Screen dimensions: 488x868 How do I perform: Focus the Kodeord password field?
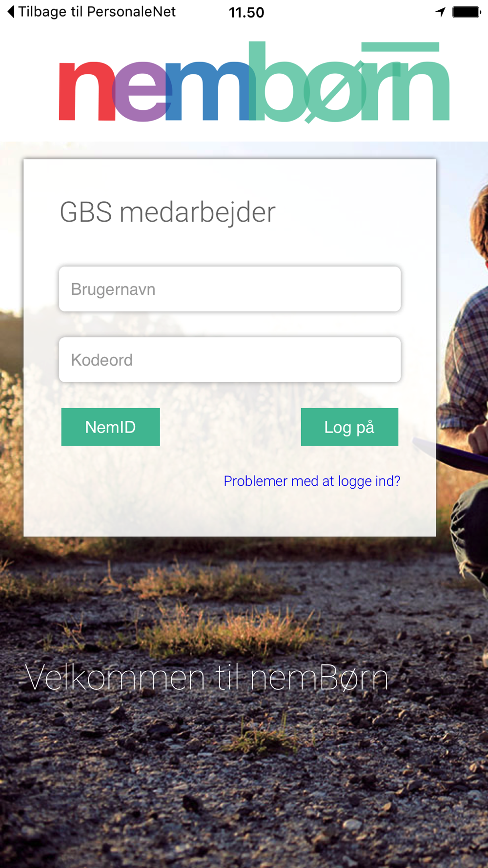pyautogui.click(x=230, y=360)
